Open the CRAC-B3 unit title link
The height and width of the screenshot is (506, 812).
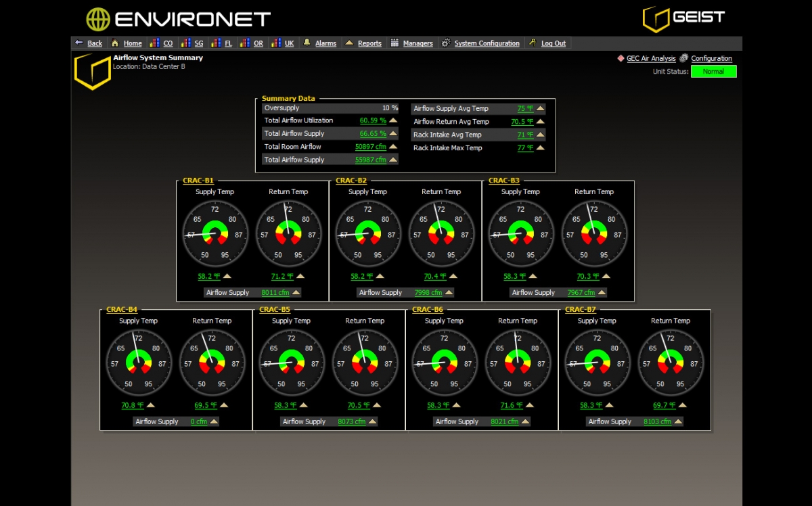point(504,181)
